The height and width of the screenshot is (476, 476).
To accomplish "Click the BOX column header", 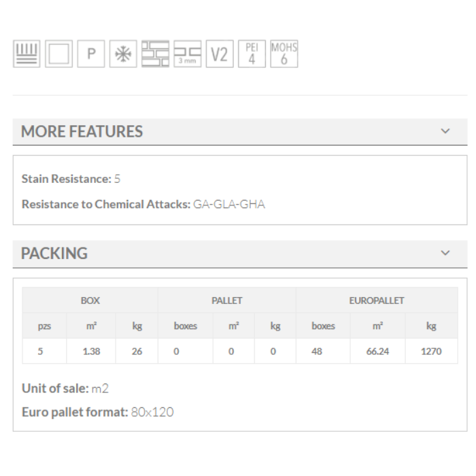I will [90, 301].
